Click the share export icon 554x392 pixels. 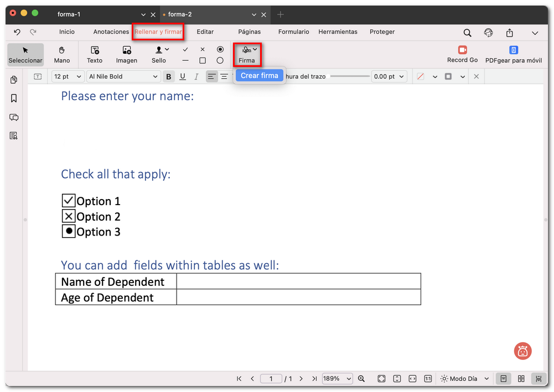click(510, 33)
